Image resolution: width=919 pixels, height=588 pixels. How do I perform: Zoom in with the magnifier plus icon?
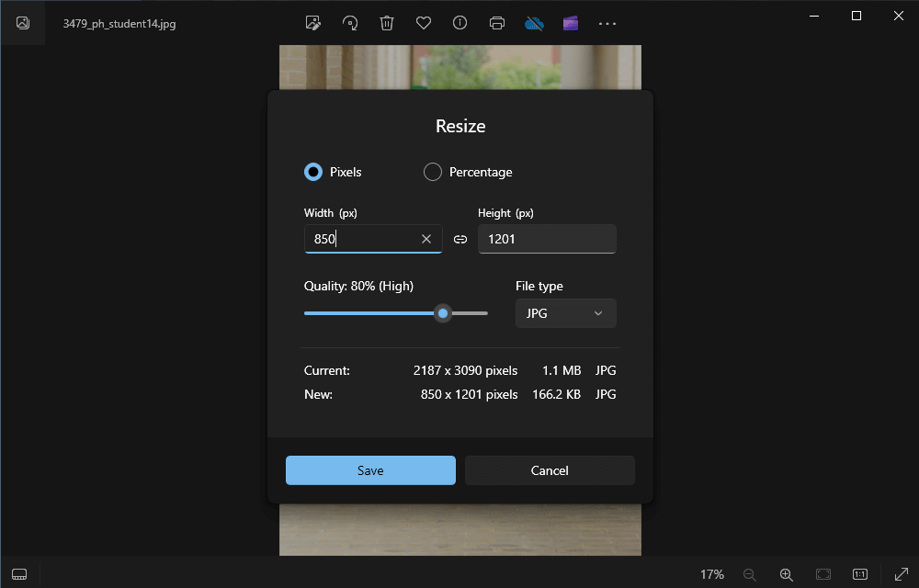(787, 574)
